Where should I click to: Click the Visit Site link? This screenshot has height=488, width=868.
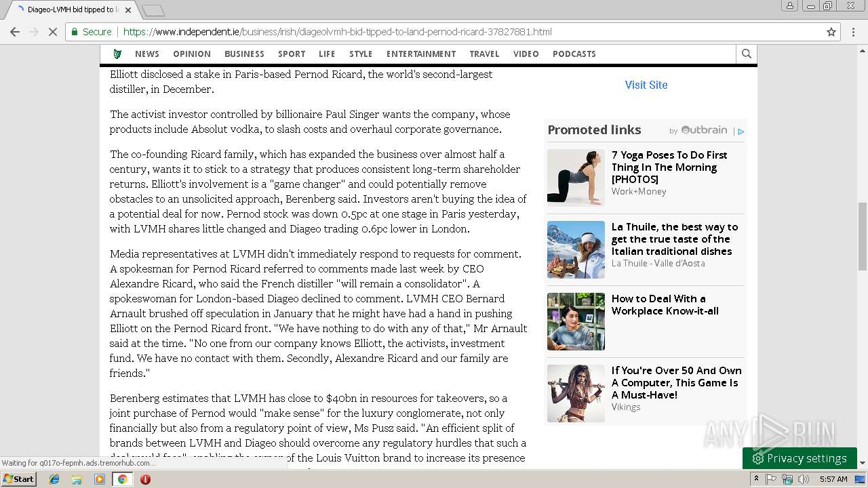[x=646, y=85]
